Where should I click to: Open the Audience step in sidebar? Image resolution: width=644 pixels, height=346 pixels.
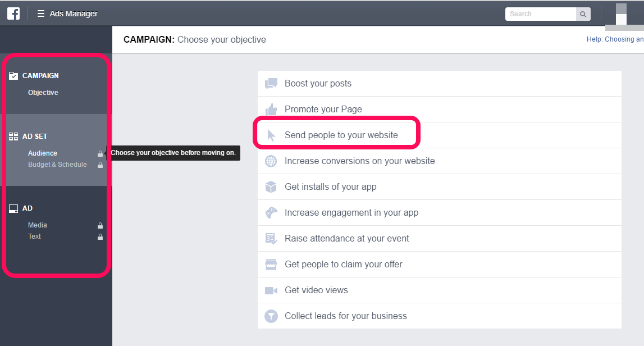click(43, 153)
